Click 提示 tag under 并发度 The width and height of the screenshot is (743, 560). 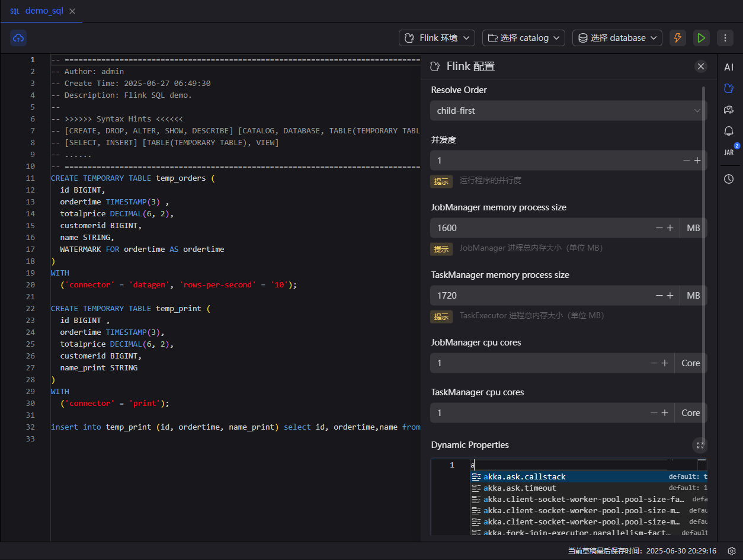pyautogui.click(x=441, y=181)
